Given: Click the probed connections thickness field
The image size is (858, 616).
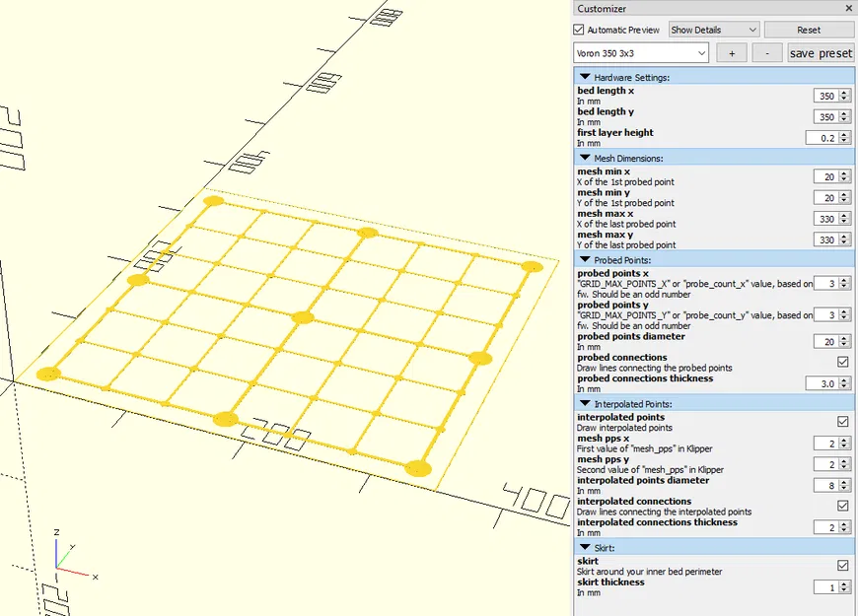Looking at the screenshot, I should click(x=822, y=383).
